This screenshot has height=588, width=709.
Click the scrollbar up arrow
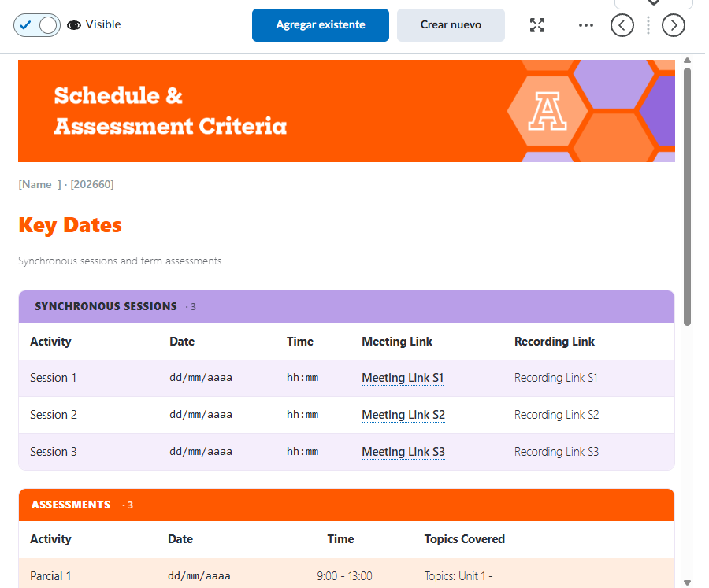tap(687, 61)
